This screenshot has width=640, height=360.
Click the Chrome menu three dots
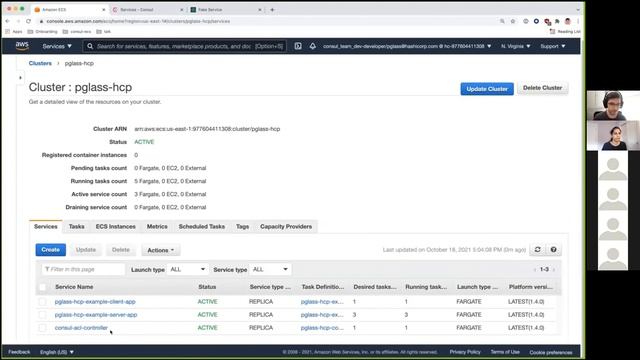(578, 21)
